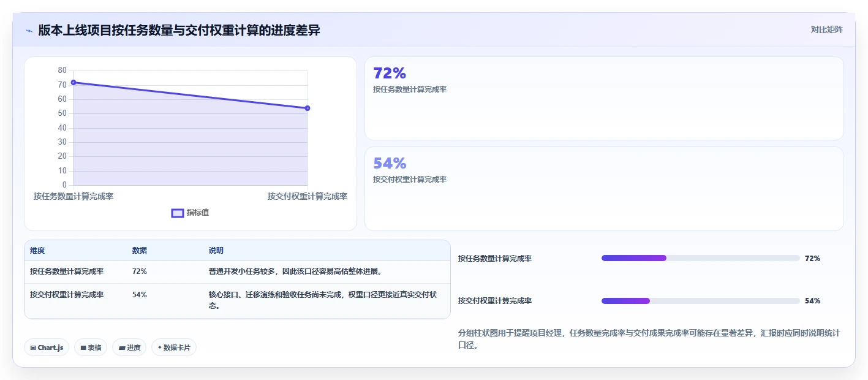This screenshot has width=868, height=380.
Task: Click 按任务数量计算完成率 label under 72% card
Action: coord(410,89)
